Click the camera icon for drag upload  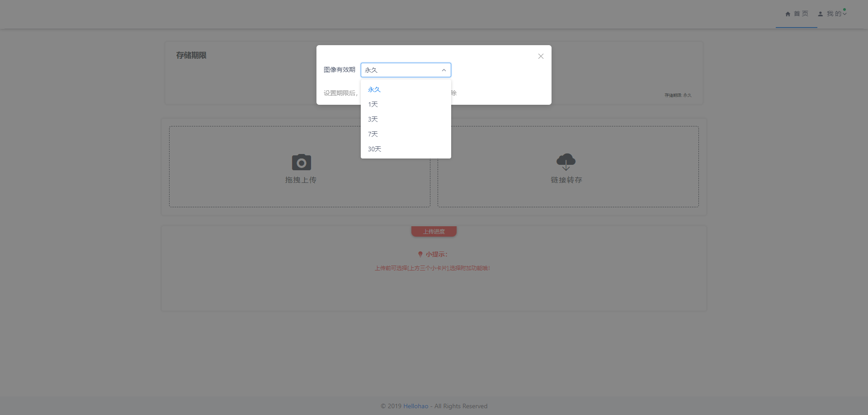pos(301,162)
